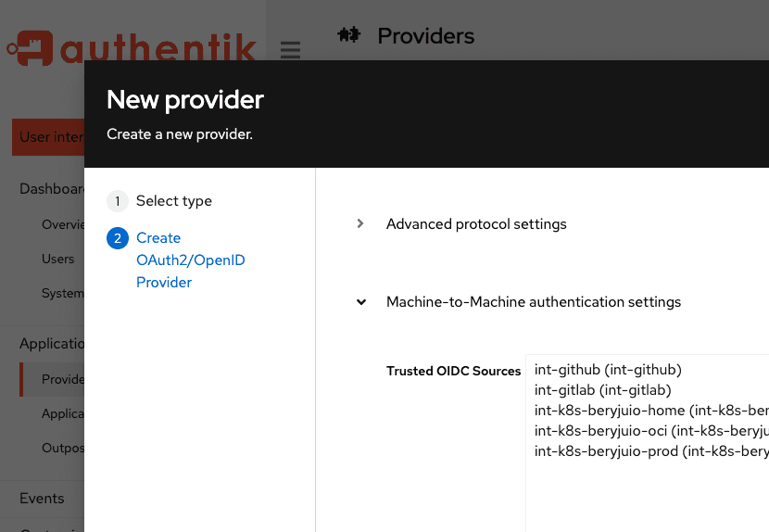
Task: Click step 2 number badge
Action: coord(118,238)
